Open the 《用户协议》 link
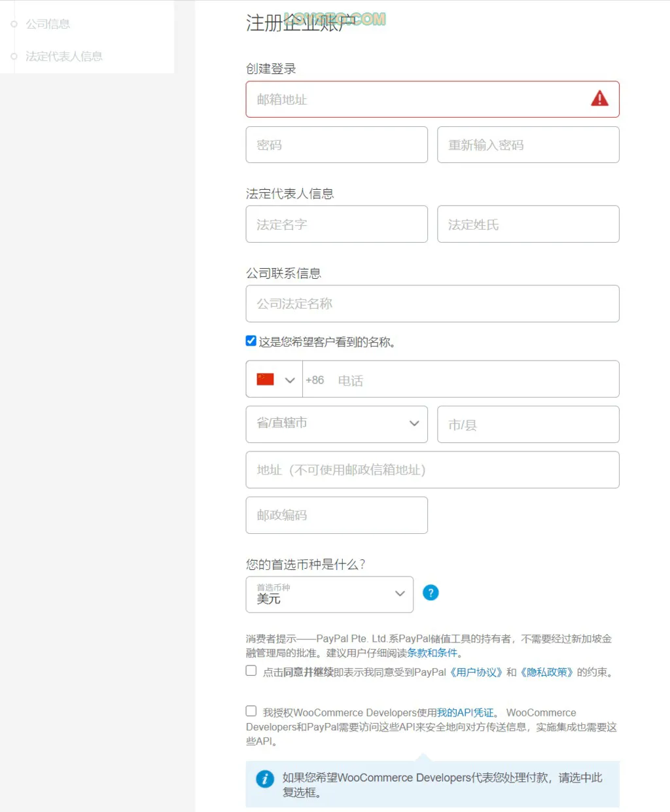The width and height of the screenshot is (670, 812). 476,672
